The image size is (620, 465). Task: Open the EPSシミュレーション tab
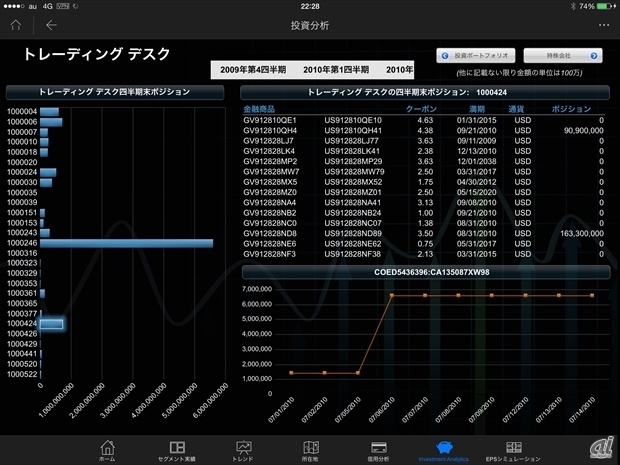513,451
